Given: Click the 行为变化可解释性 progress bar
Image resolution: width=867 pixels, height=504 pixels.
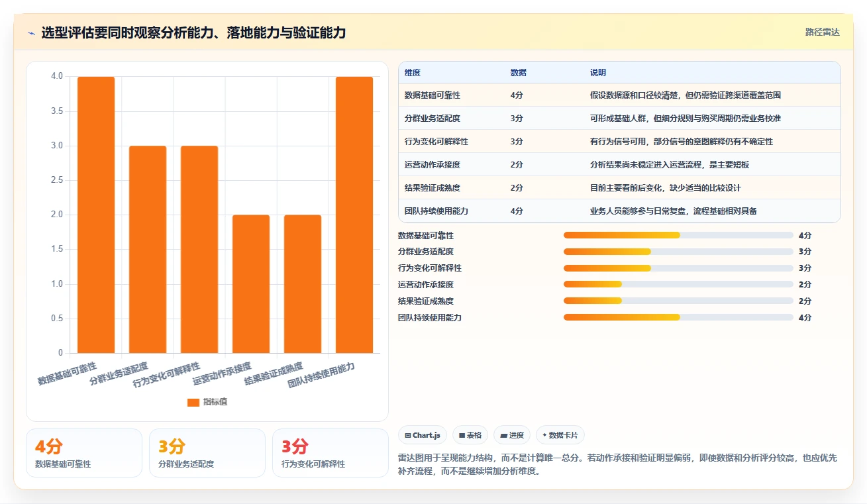Looking at the screenshot, I should (678, 268).
